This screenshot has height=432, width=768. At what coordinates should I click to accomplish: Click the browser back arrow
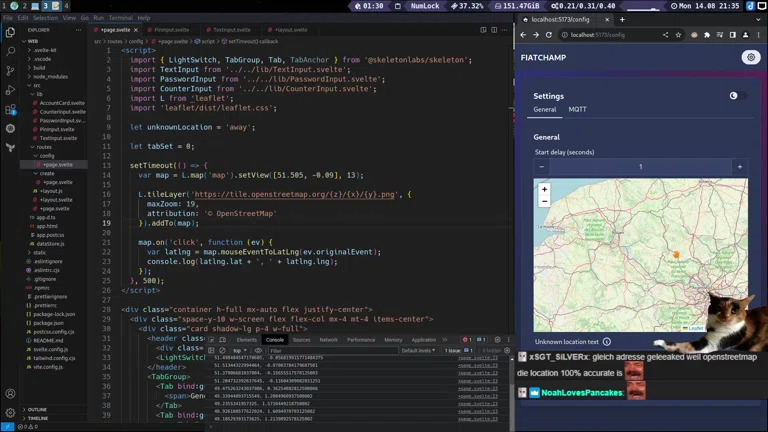click(x=522, y=35)
